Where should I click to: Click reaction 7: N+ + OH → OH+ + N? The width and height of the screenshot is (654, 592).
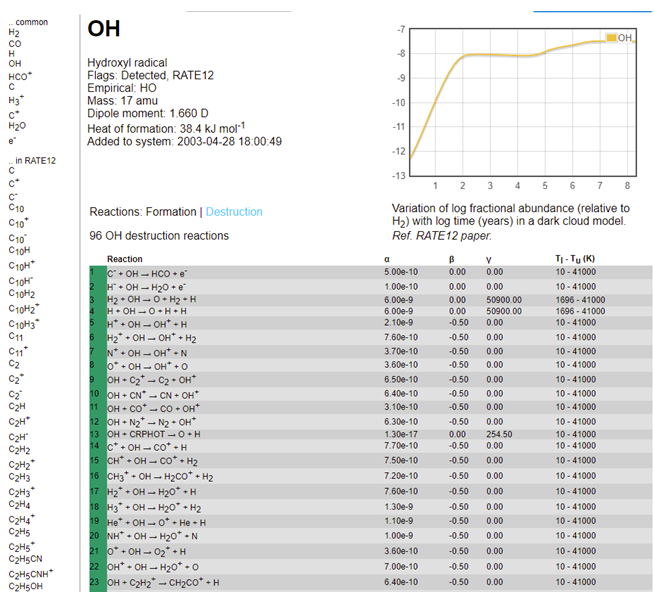tap(147, 353)
